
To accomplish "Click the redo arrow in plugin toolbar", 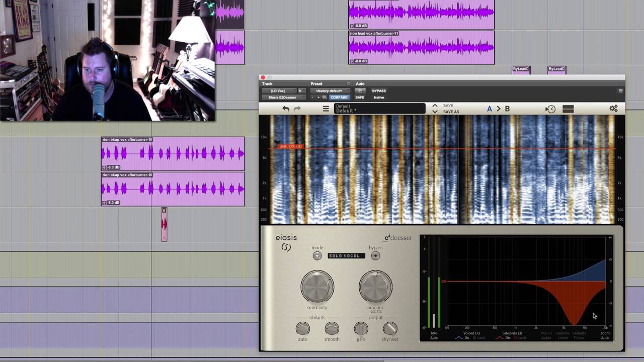I will tap(297, 109).
